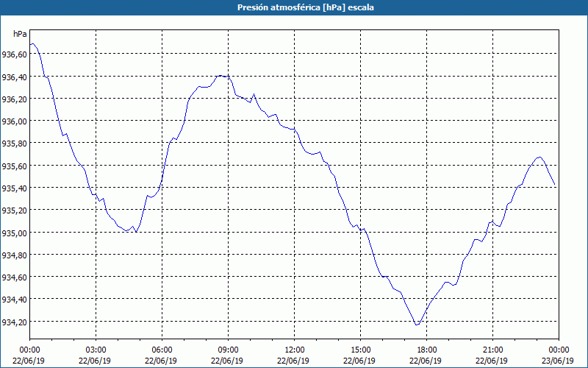Viewport: 588px width, 368px height.
Task: Click the evening curve peak near 23:00
Action: tap(539, 157)
